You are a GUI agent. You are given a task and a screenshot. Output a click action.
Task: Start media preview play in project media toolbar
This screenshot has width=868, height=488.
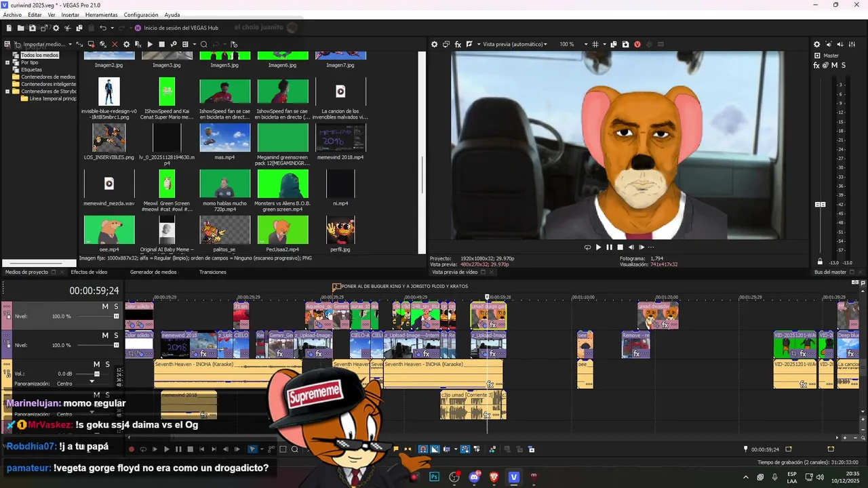pyautogui.click(x=150, y=44)
